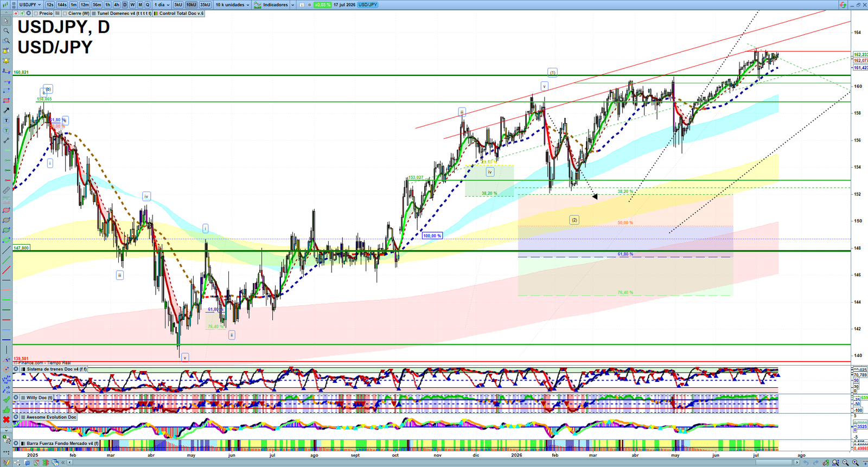Switch to the 12s timeframe

(50, 5)
